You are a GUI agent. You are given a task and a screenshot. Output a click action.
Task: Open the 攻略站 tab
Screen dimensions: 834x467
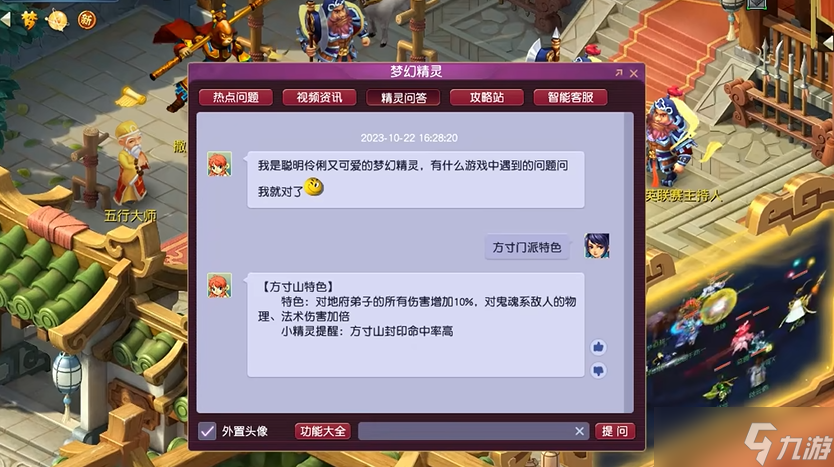(x=487, y=97)
